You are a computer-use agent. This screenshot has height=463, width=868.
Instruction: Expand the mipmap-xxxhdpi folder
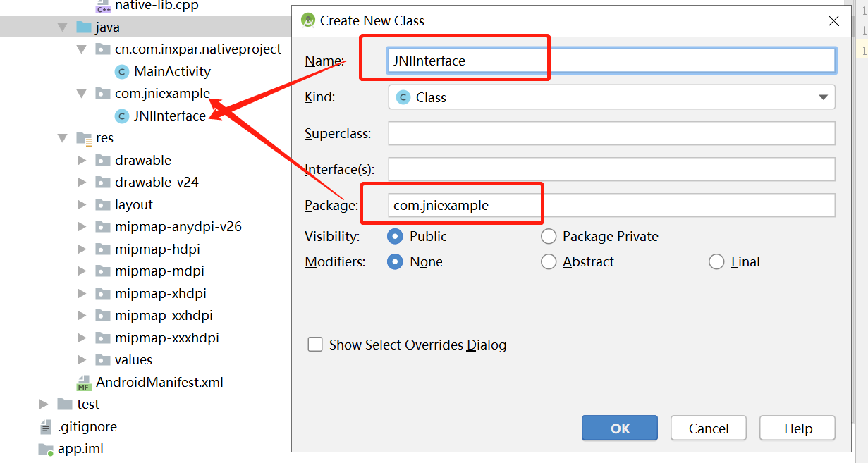pyautogui.click(x=82, y=338)
